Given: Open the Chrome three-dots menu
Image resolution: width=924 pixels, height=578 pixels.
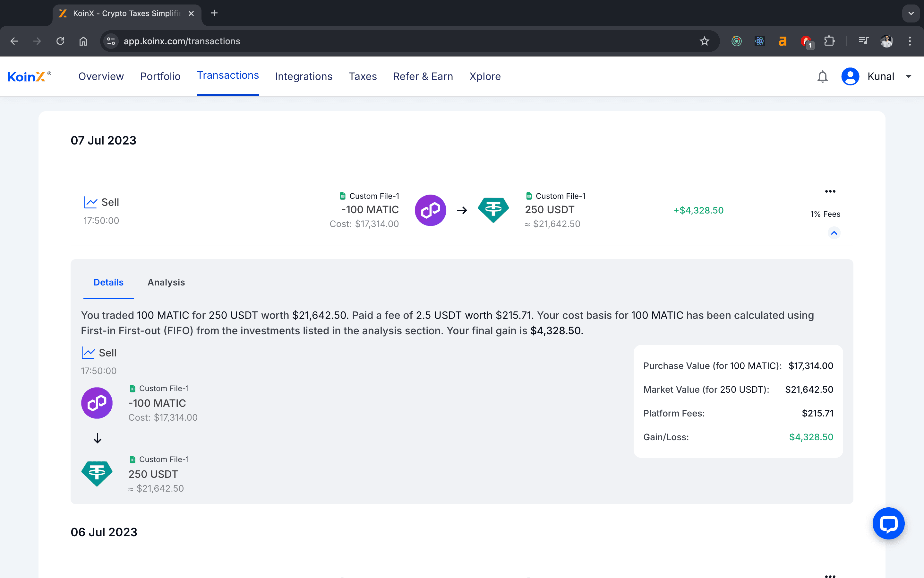Looking at the screenshot, I should click(910, 41).
